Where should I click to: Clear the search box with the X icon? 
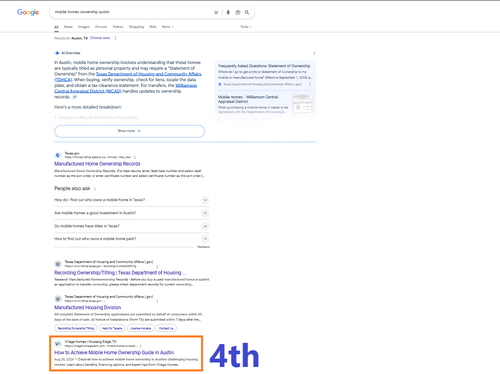click(x=216, y=12)
